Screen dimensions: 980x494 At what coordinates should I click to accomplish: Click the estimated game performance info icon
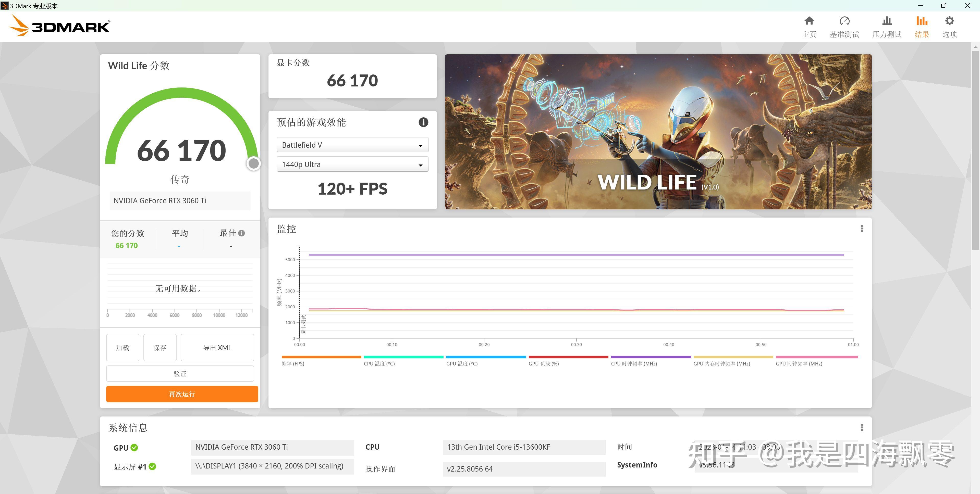click(x=423, y=122)
